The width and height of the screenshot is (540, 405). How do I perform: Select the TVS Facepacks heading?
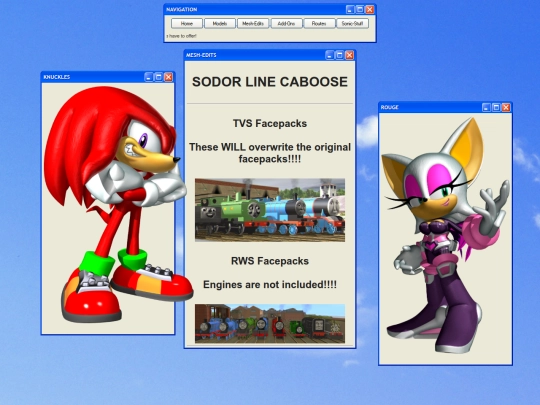pyautogui.click(x=270, y=123)
